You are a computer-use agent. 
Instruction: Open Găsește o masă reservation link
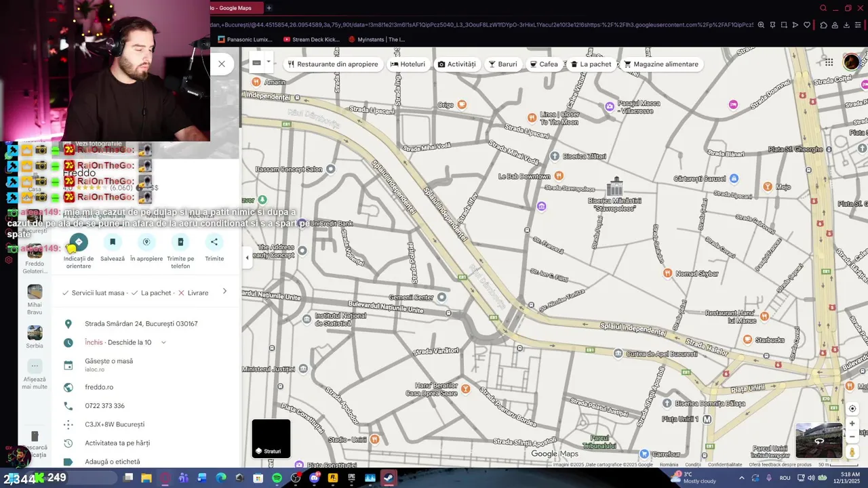(108, 365)
